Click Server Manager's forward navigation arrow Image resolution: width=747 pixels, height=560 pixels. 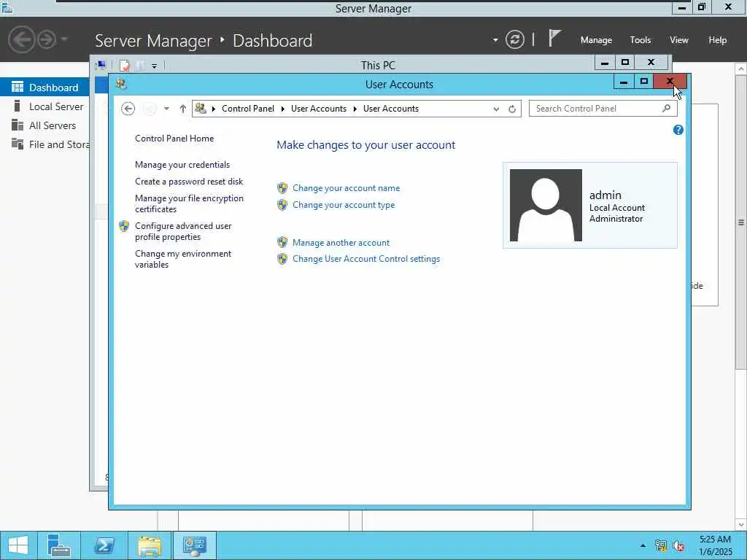[x=47, y=39]
